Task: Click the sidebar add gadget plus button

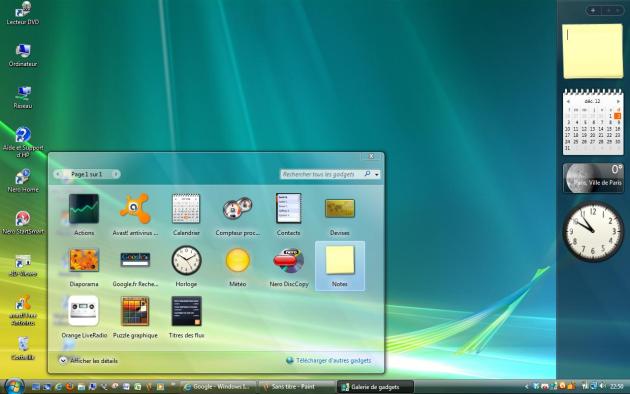Action: point(593,11)
